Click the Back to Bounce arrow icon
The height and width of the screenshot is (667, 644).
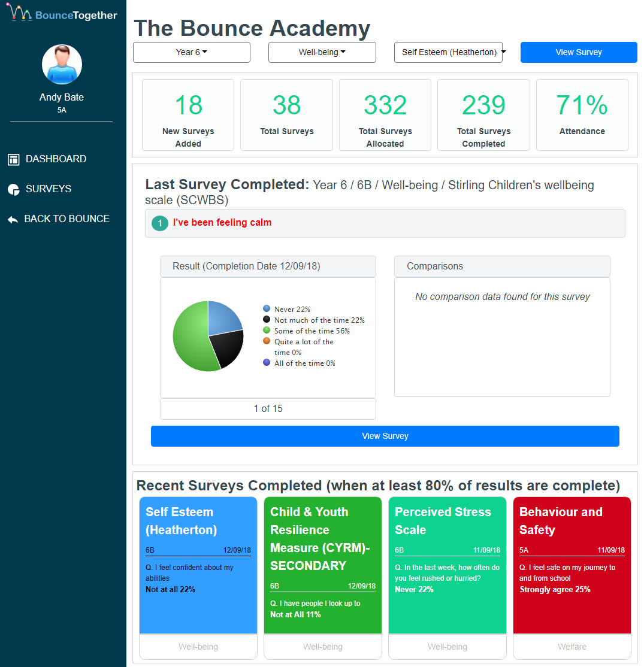tap(13, 220)
